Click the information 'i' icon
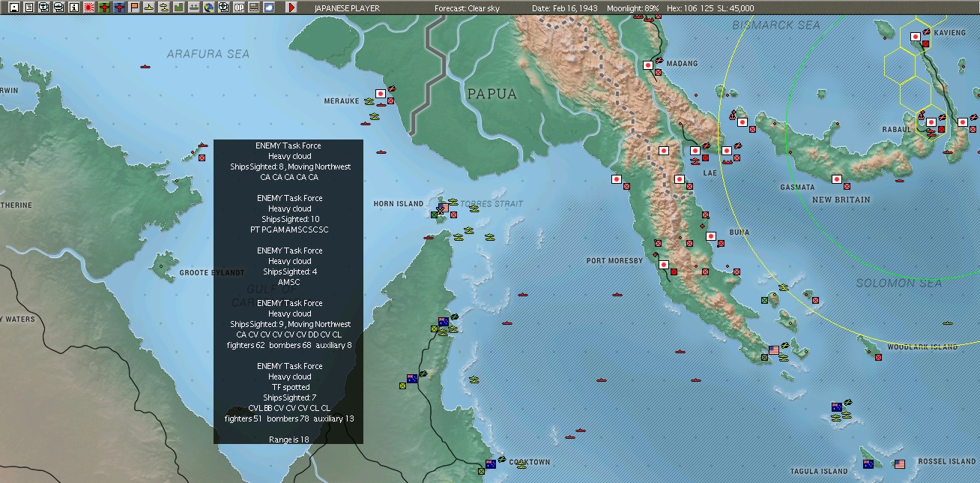The height and width of the screenshot is (483, 980). [x=72, y=7]
